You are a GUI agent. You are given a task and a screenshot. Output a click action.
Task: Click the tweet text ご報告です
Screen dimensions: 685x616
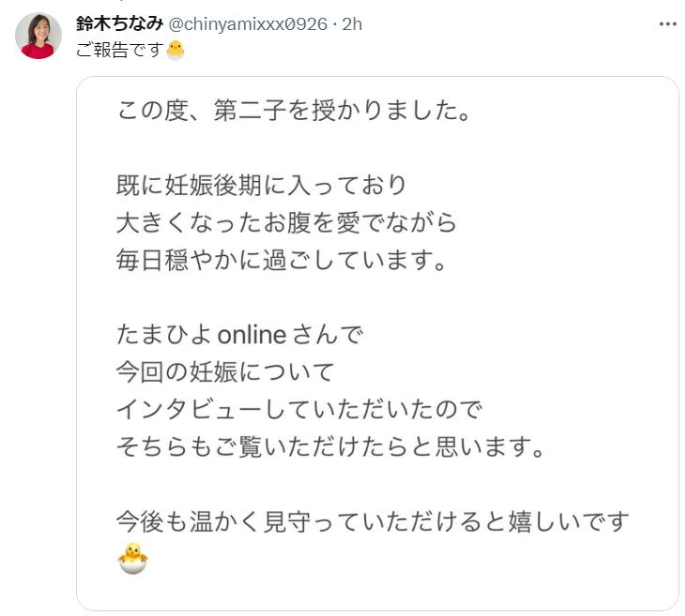[x=119, y=50]
